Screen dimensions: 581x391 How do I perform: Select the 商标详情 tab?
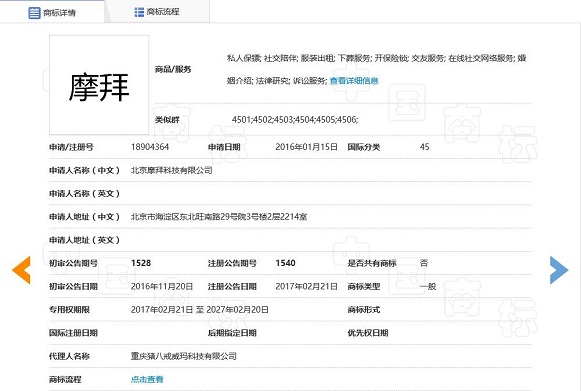click(x=52, y=12)
